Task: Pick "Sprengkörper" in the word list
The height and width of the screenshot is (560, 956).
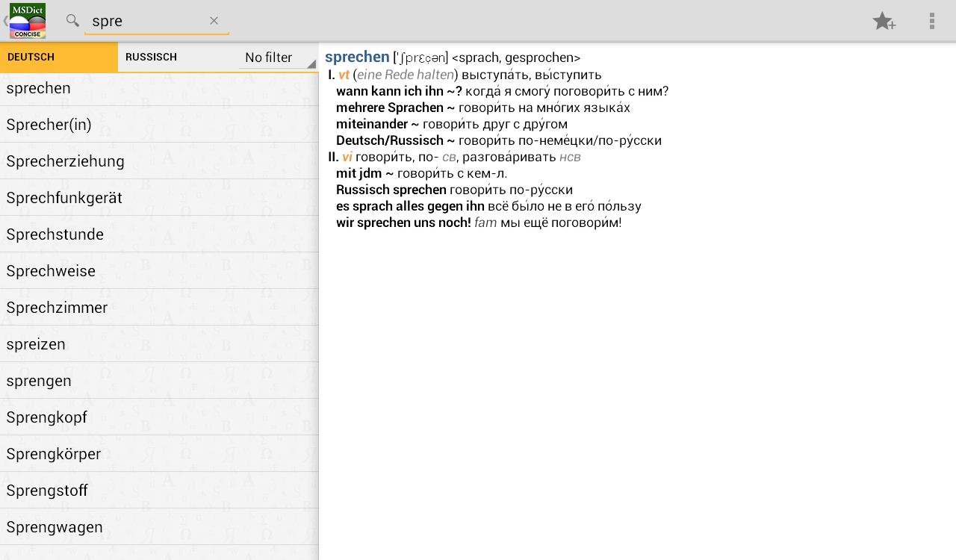Action: pyautogui.click(x=159, y=454)
